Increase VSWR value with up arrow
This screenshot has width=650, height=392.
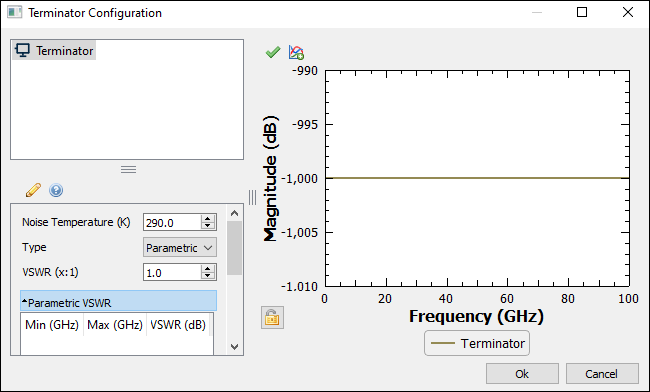(208, 269)
